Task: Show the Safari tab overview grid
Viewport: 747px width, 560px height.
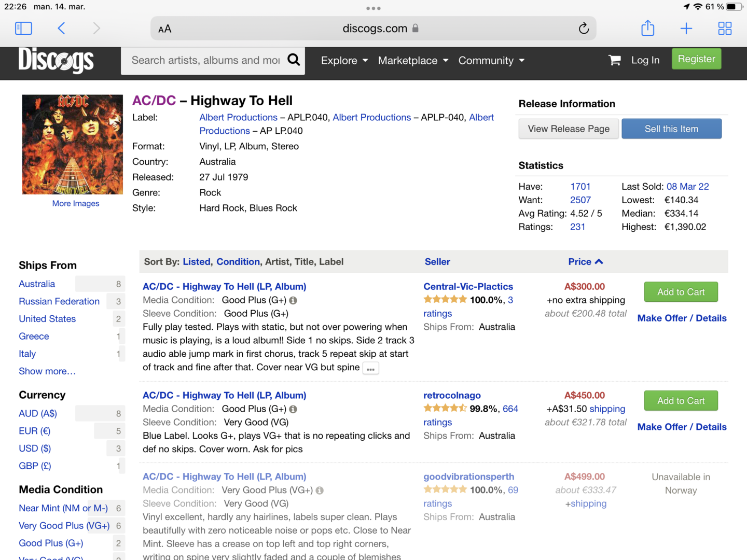Action: coord(725,28)
